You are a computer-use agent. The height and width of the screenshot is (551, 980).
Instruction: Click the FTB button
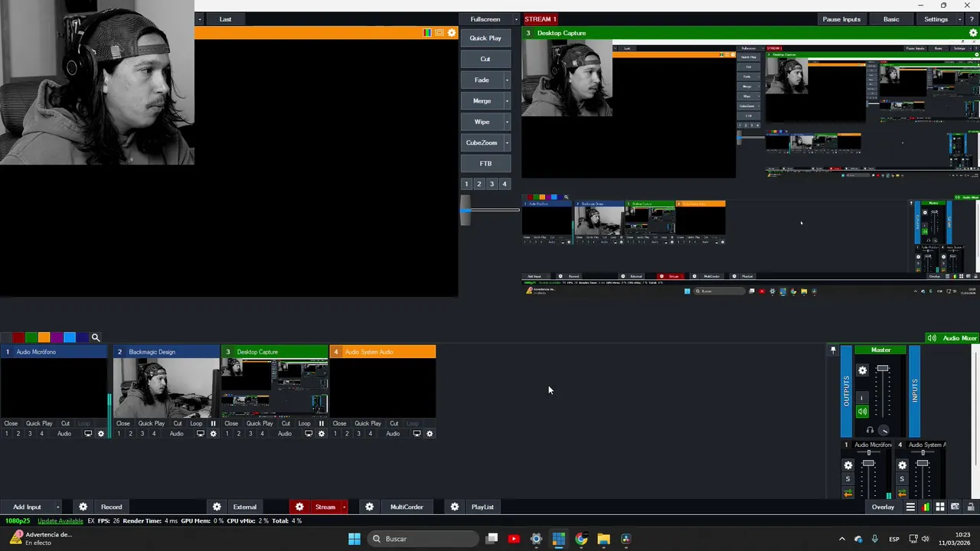coord(485,164)
